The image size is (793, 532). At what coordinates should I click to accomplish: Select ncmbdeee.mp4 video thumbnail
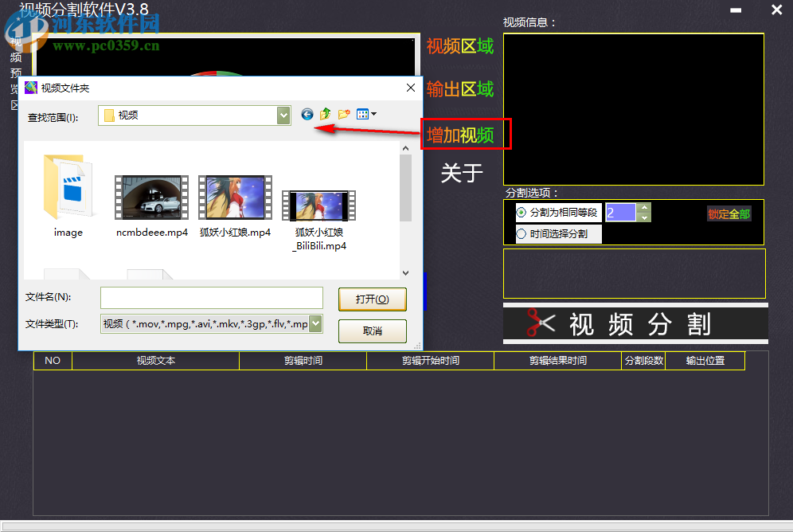click(152, 198)
